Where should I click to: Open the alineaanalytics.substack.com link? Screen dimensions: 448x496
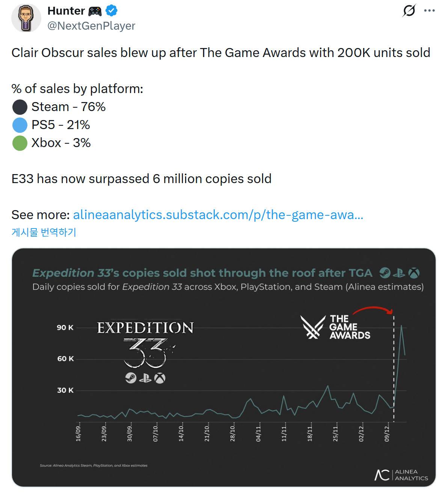(x=218, y=215)
